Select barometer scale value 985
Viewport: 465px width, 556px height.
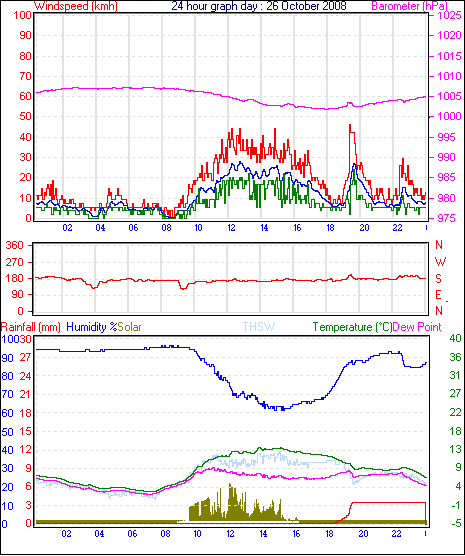point(447,177)
